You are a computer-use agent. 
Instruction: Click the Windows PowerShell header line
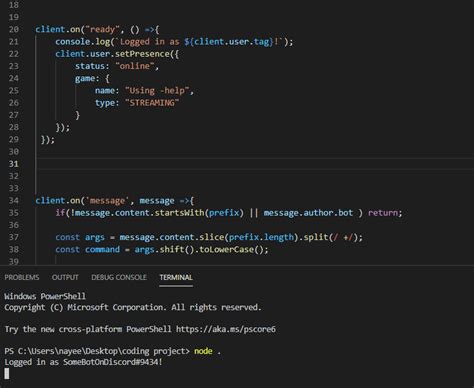pyautogui.click(x=45, y=296)
